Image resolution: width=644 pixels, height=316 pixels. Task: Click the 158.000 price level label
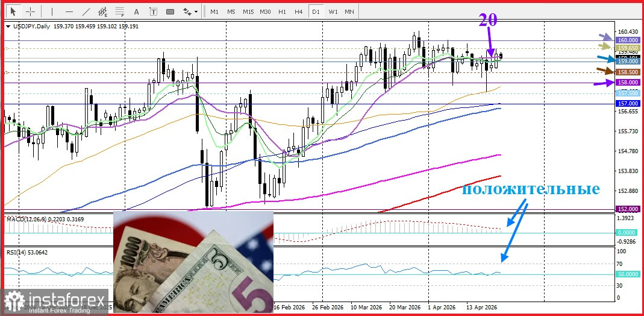(x=628, y=83)
